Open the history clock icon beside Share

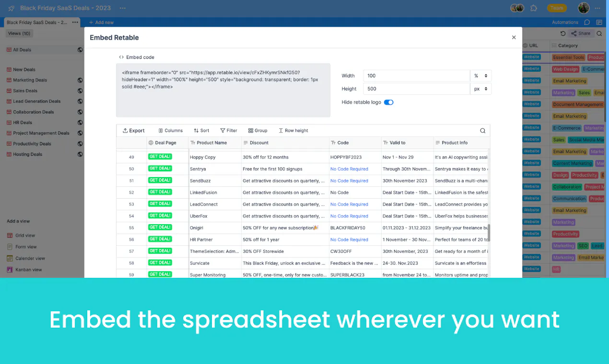click(x=563, y=34)
